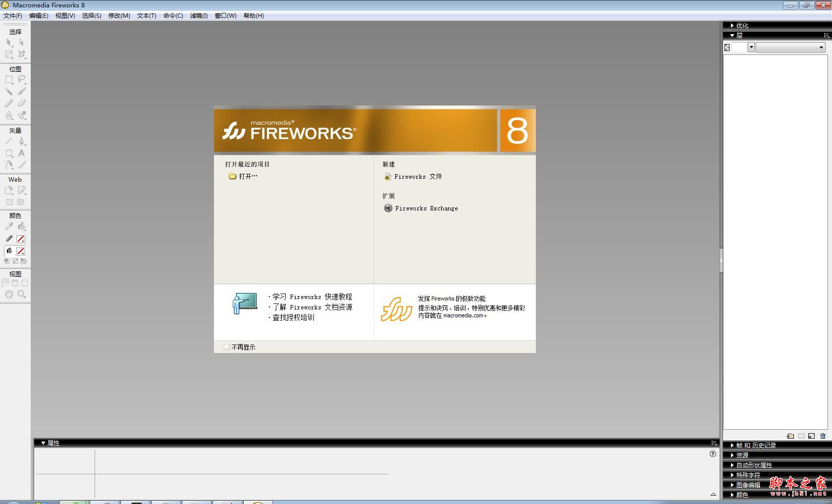Select the Pencil tool

click(9, 103)
